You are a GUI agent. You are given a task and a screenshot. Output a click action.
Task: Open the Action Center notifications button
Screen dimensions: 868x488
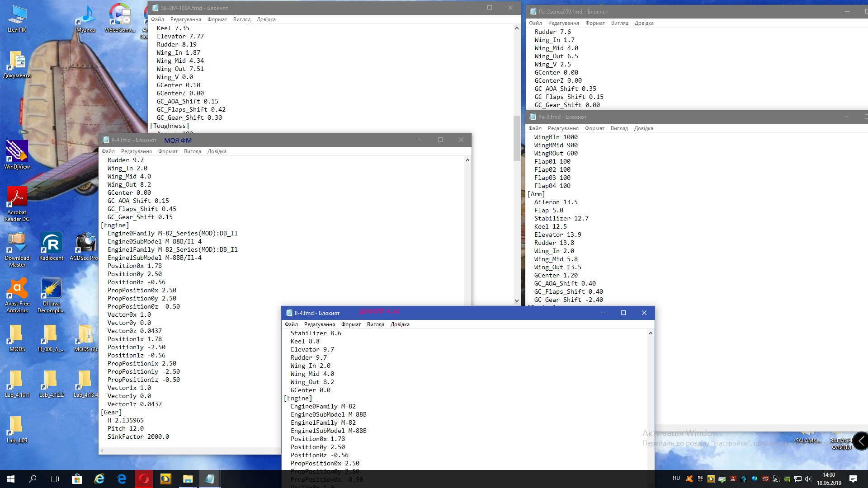853,479
